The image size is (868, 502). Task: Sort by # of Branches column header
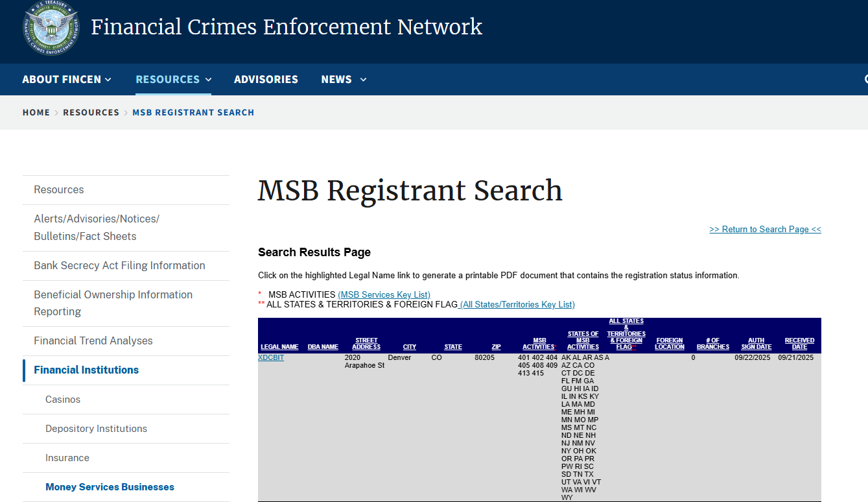713,344
